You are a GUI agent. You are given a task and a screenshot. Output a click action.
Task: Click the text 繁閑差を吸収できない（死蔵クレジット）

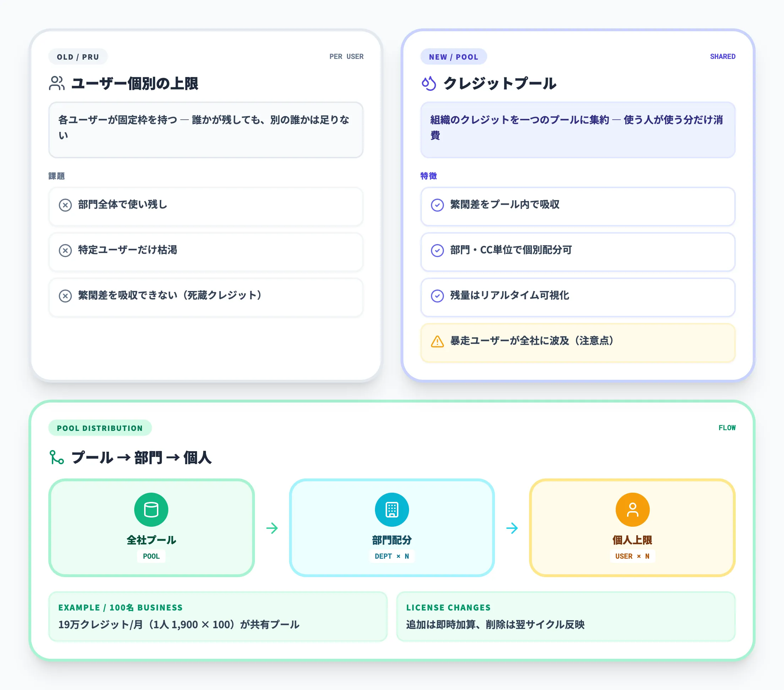coord(170,295)
